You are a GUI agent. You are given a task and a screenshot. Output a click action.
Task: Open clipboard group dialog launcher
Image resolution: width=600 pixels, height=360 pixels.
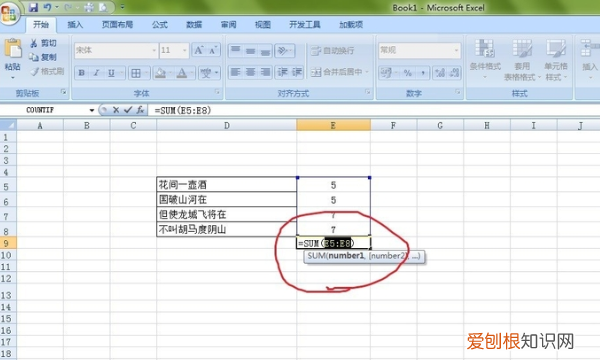pyautogui.click(x=64, y=92)
